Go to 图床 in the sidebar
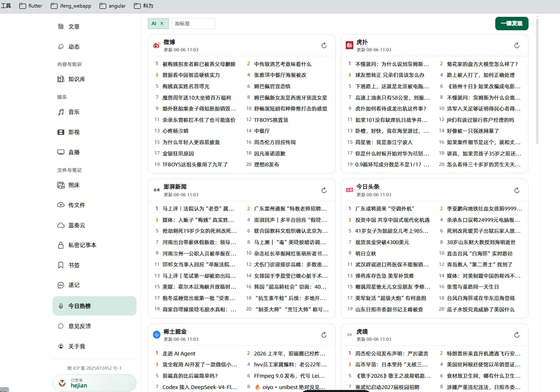Viewport: 560px width, 392px height. 95,185
